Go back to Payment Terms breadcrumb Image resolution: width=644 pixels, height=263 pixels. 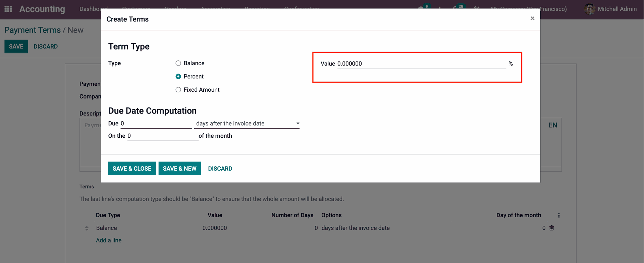click(33, 30)
